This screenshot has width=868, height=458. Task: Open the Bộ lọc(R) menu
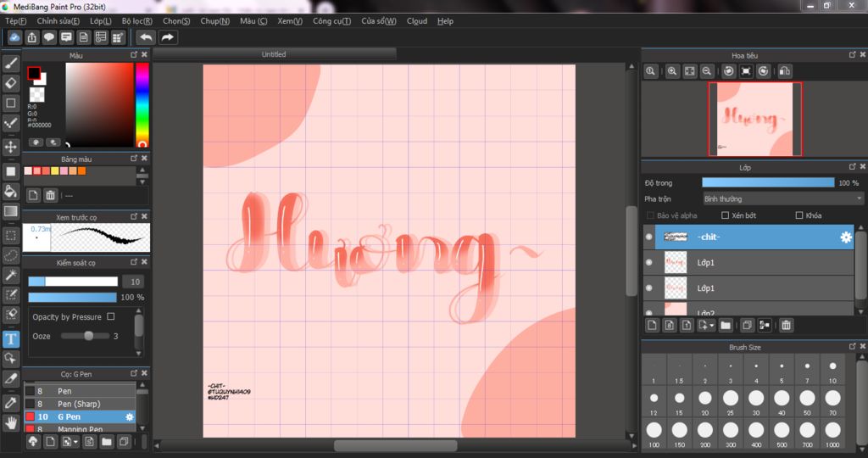click(x=137, y=21)
